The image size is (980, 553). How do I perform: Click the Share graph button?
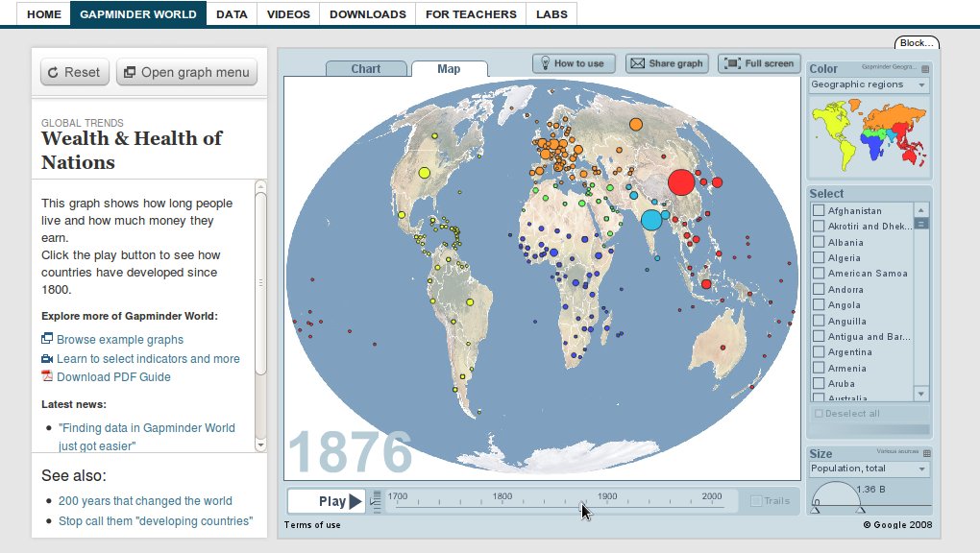pyautogui.click(x=667, y=63)
